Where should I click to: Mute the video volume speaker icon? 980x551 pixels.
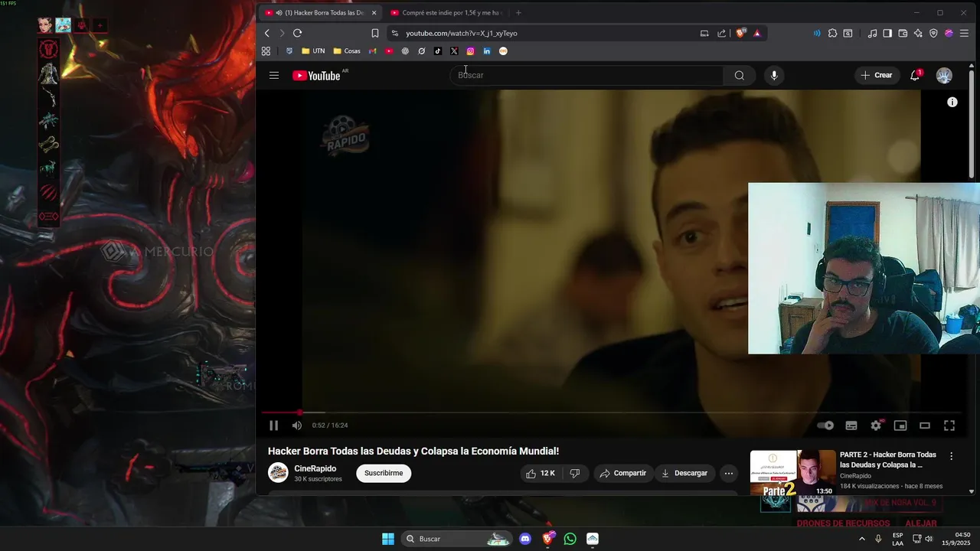tap(296, 425)
